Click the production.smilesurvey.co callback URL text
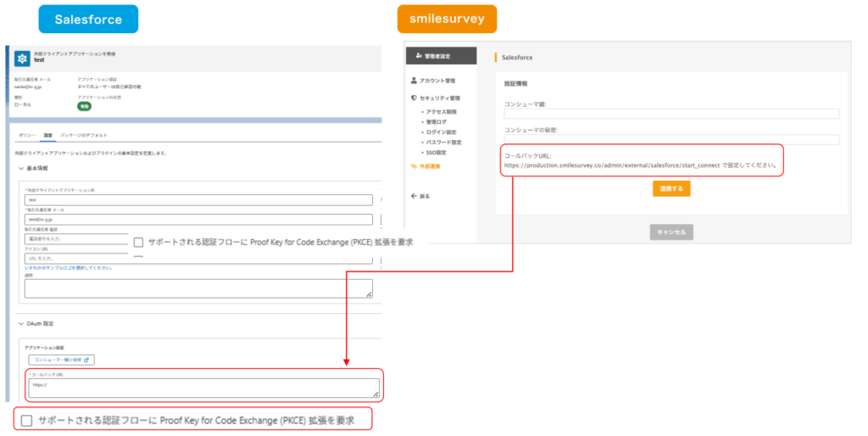 (x=612, y=165)
